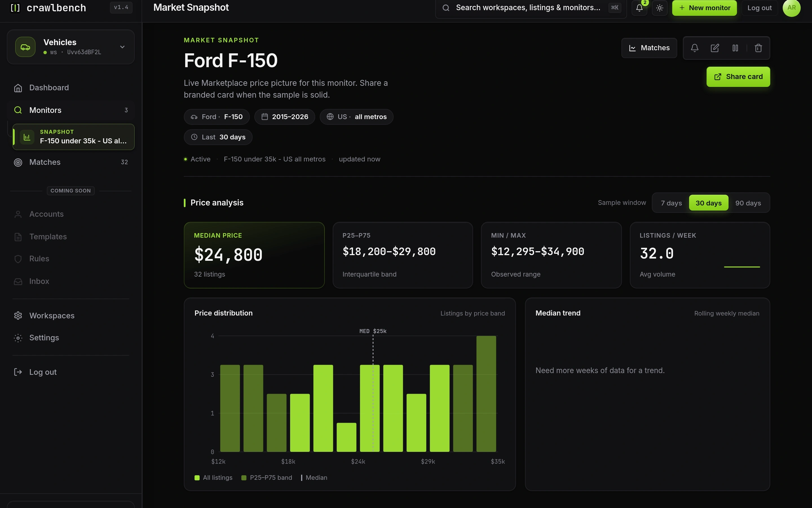Viewport: 812px width, 508px height.
Task: Click the Matches button near title
Action: (x=649, y=48)
